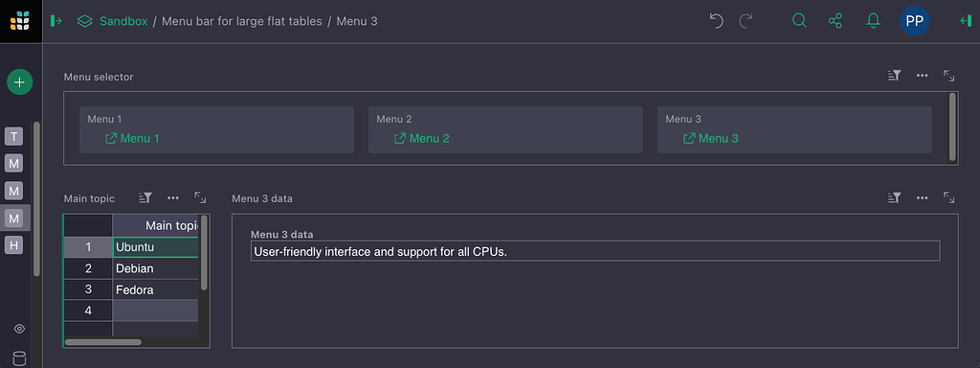Open filter icon on Menu selector widget

click(x=895, y=76)
